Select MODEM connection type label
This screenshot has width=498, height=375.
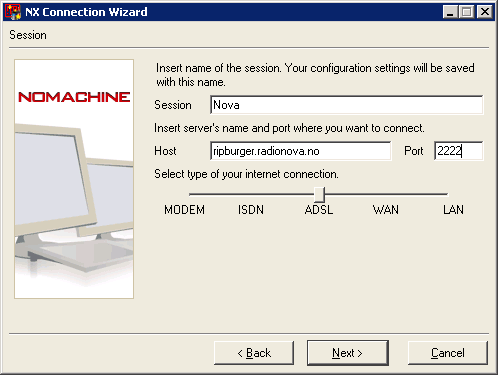pos(184,210)
